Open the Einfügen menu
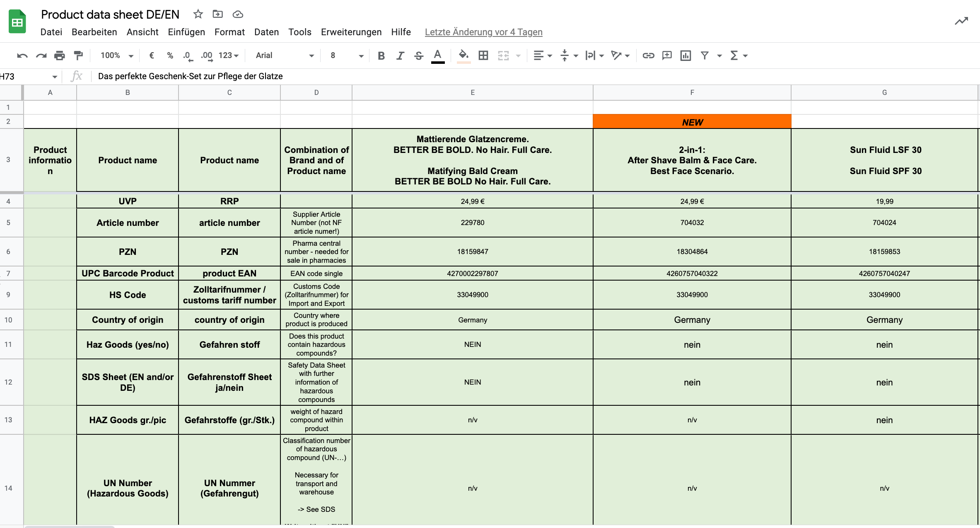The height and width of the screenshot is (528, 980). click(x=186, y=32)
